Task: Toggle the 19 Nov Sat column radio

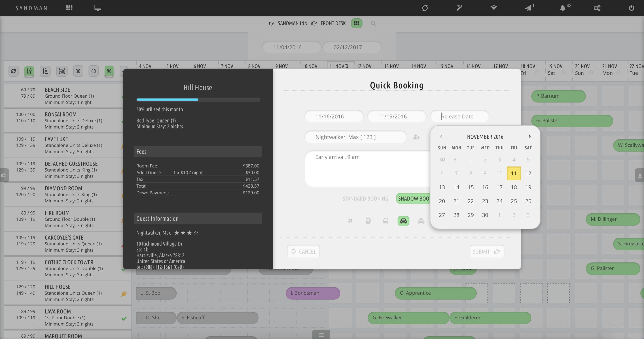Action: point(563,72)
